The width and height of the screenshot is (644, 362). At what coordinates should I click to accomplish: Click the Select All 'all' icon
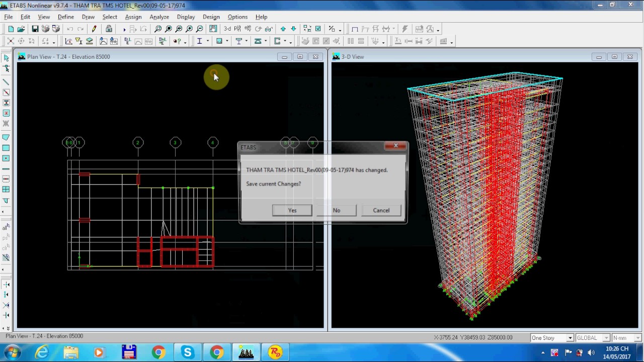[x=6, y=228]
